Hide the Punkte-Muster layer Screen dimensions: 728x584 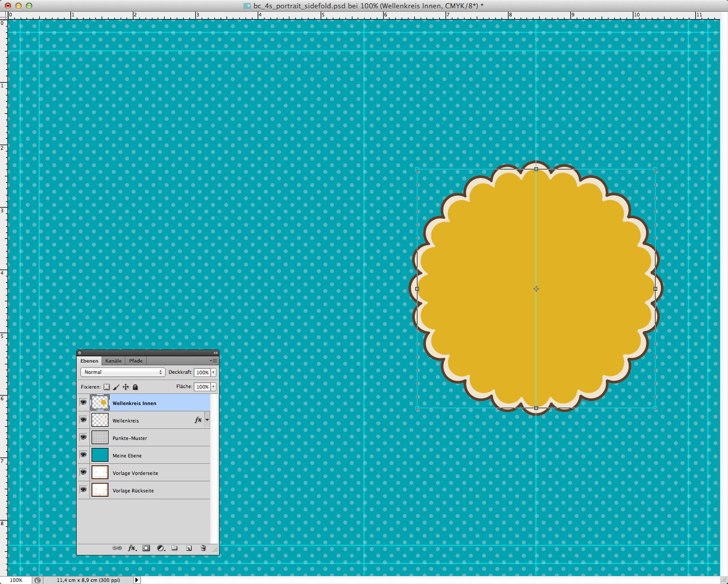click(83, 437)
